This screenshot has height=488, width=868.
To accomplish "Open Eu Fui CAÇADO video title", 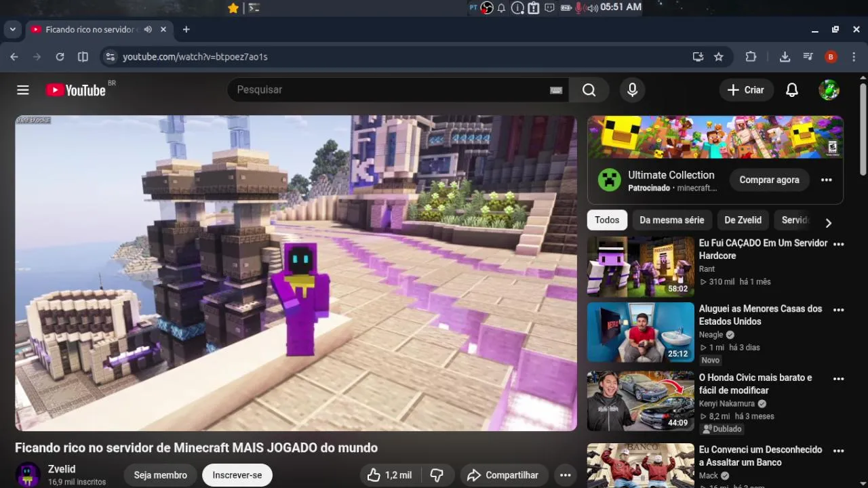I will coord(764,249).
